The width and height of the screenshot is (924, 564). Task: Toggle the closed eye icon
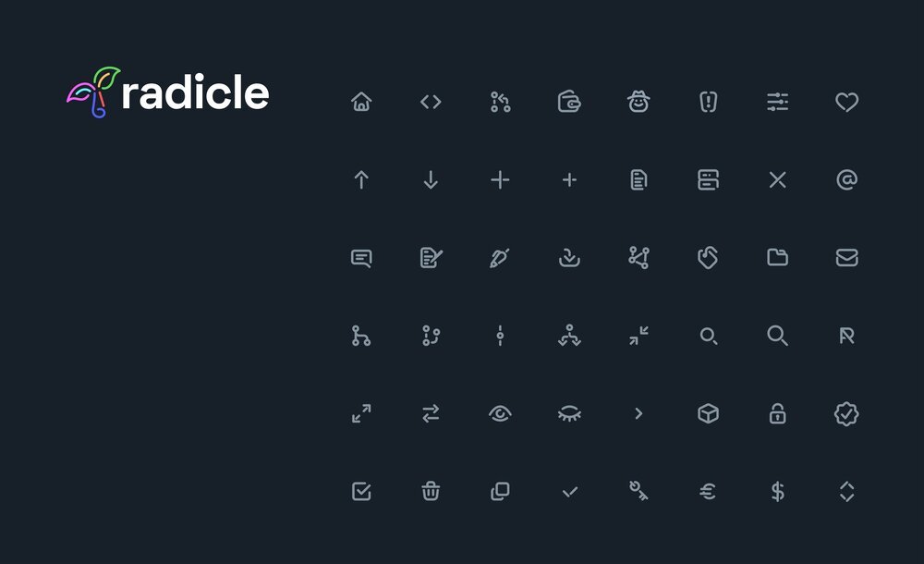click(569, 415)
